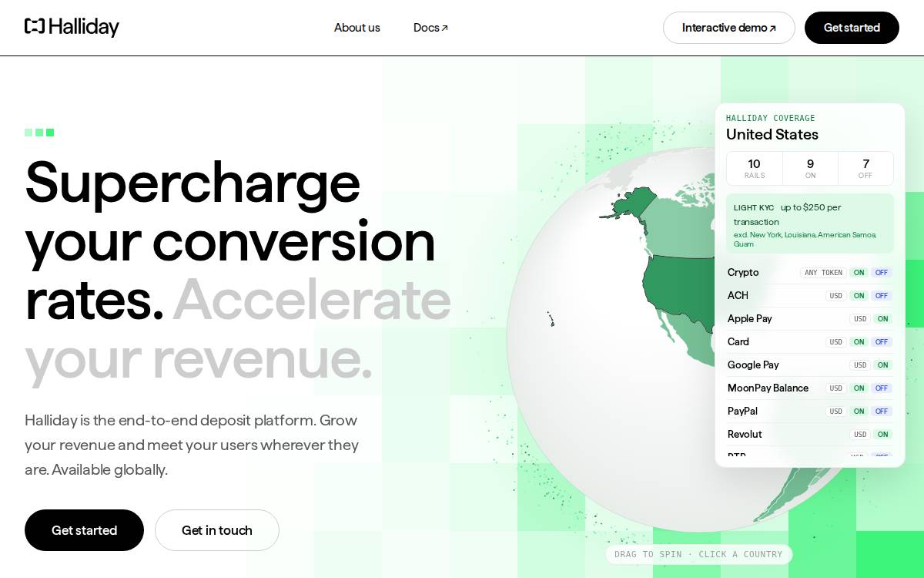Click Get started below the hero text
Image resolution: width=924 pixels, height=578 pixels.
point(84,530)
